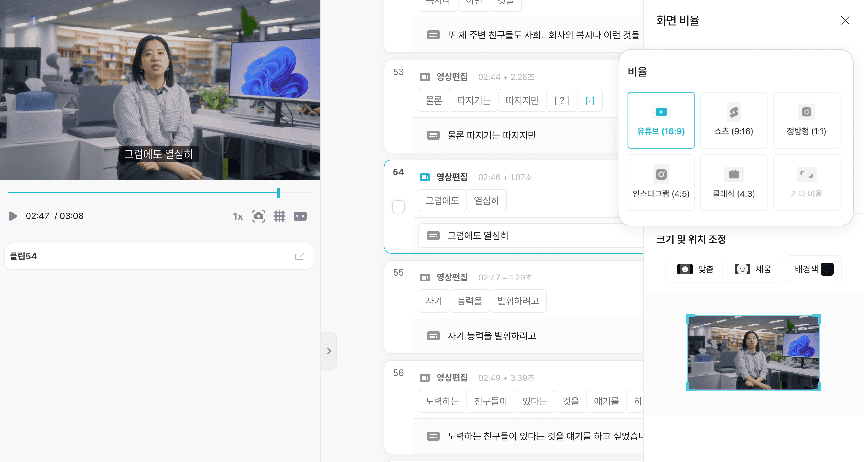Select the 맞춤 fit option
This screenshot has width=868, height=462.
pos(694,269)
